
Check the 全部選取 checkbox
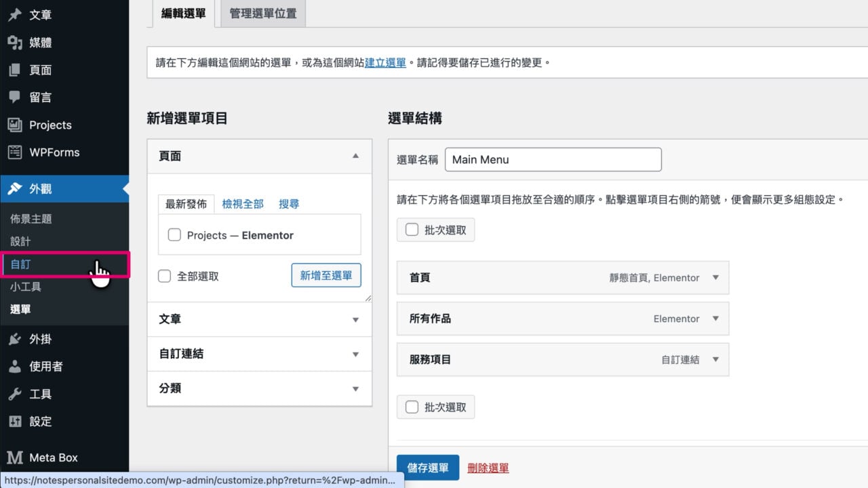pos(164,276)
